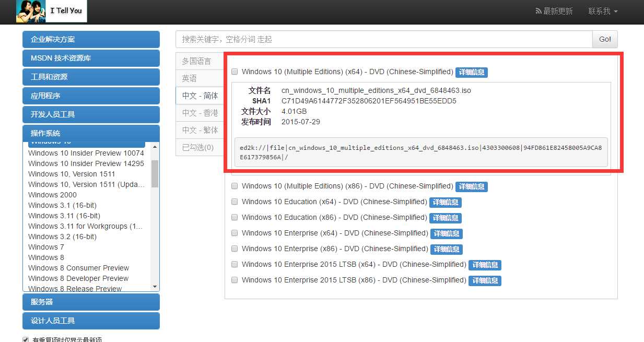This screenshot has height=342, width=644.
Task: Switch to the 英语 language tab
Action: pyautogui.click(x=200, y=78)
